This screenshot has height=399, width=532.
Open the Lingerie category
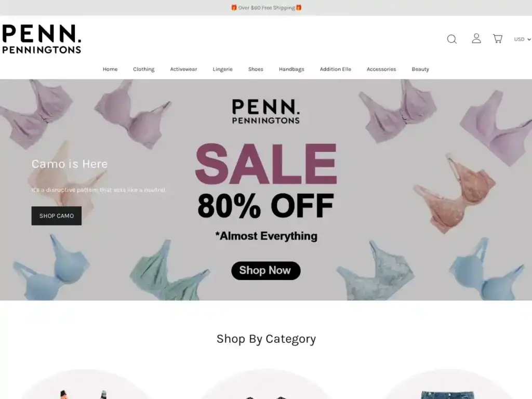click(222, 69)
